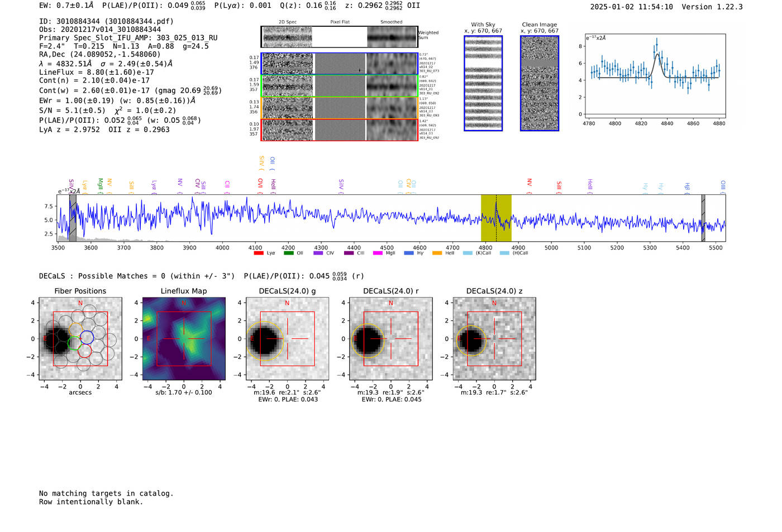
Task: Open the Fiber Positions image
Action: pyautogui.click(x=80, y=339)
